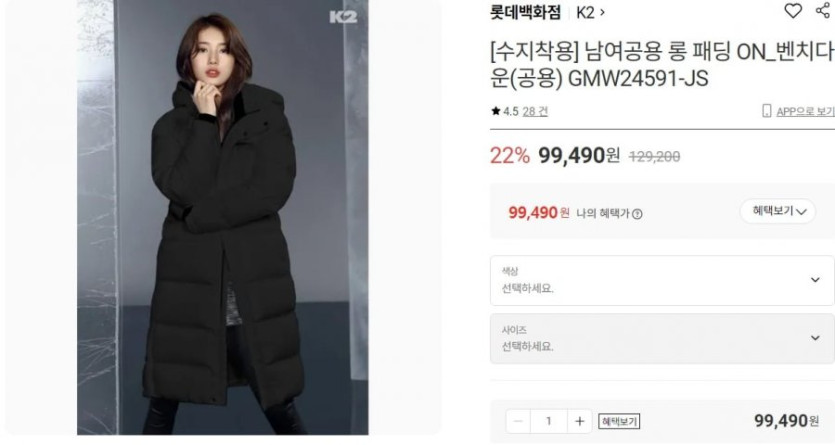835x445 pixels.
Task: Open the APP으로 보기 link
Action: pos(805,111)
